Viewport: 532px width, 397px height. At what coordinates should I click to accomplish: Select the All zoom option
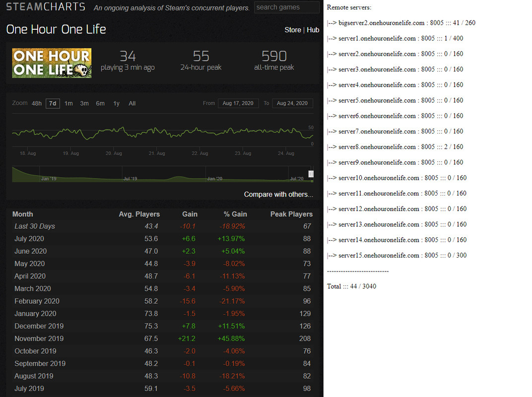tap(132, 104)
